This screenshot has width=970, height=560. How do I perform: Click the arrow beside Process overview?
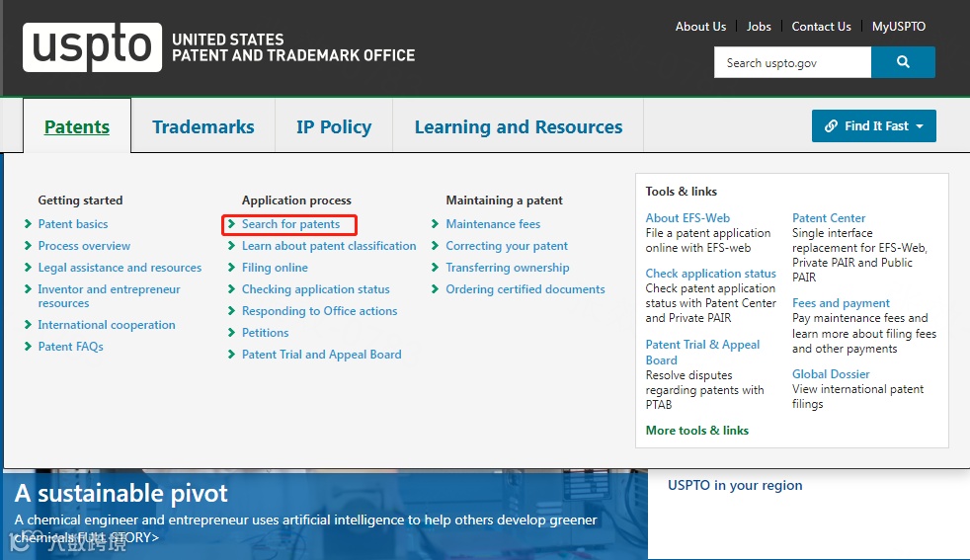click(x=28, y=246)
